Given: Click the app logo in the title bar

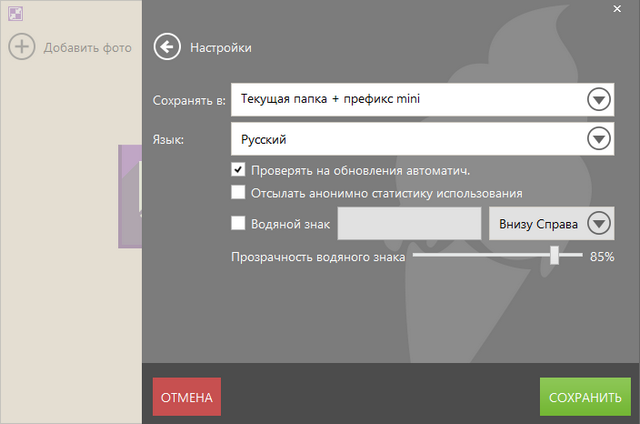Looking at the screenshot, I should point(15,15).
